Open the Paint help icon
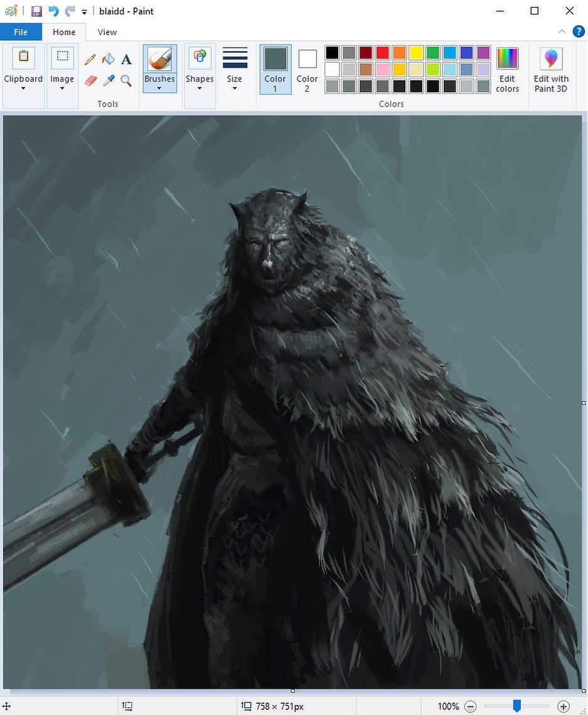The width and height of the screenshot is (588, 715). click(579, 31)
